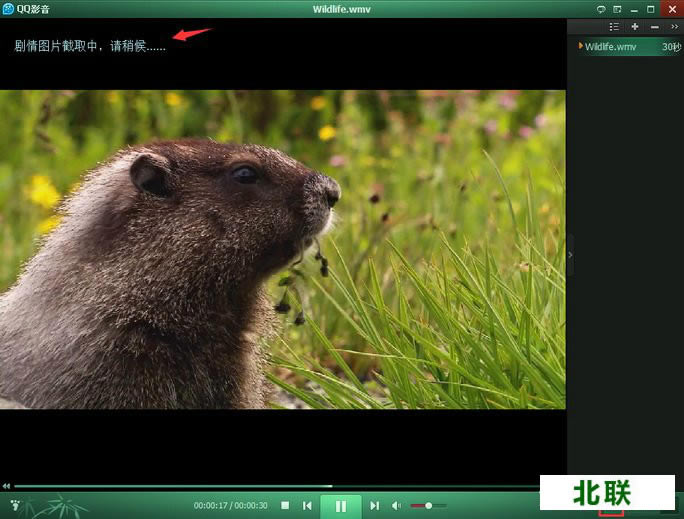Remove item from the playlist
This screenshot has height=519, width=684.
click(x=654, y=27)
